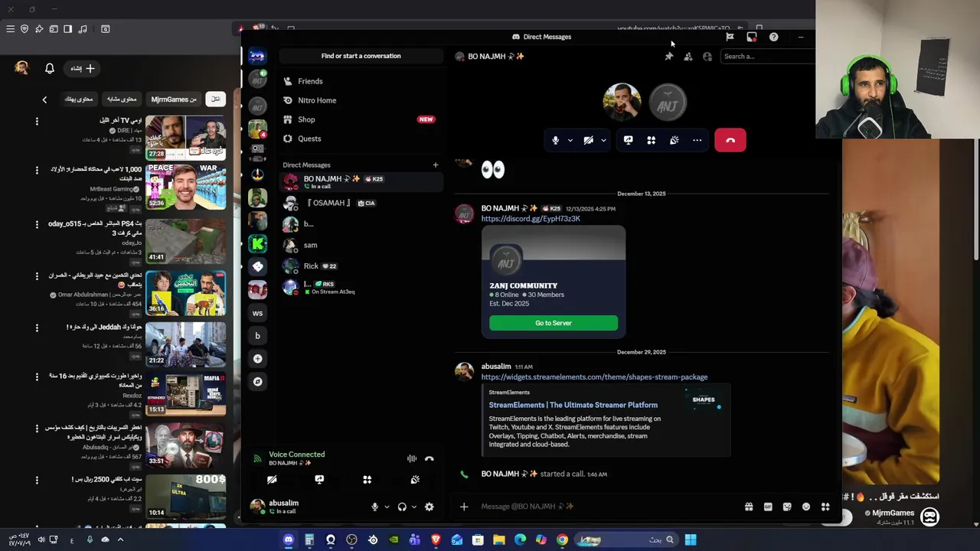Screen dimensions: 980x551
Task: Open microphone input options arrow in user panel
Action: click(x=387, y=507)
